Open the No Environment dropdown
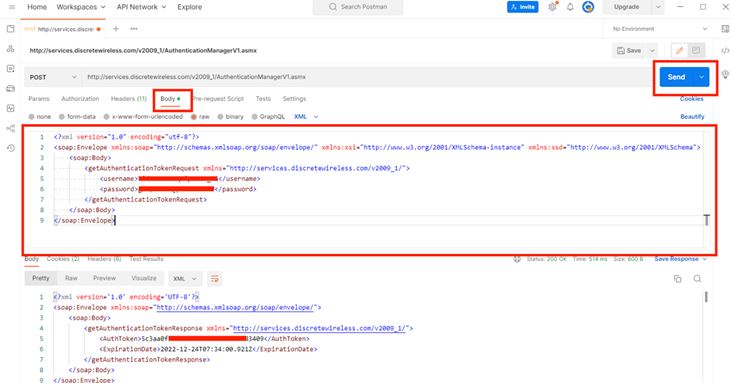Screen dimensions: 731x383 pyautogui.click(x=659, y=29)
